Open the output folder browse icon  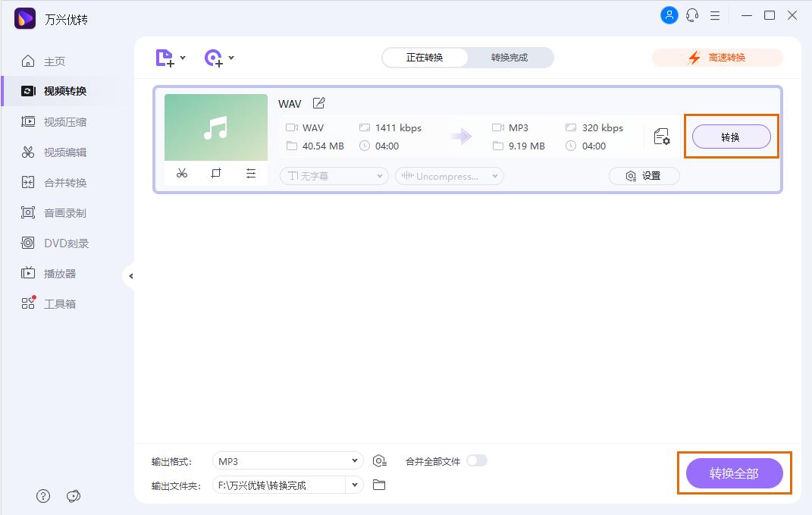(x=379, y=484)
